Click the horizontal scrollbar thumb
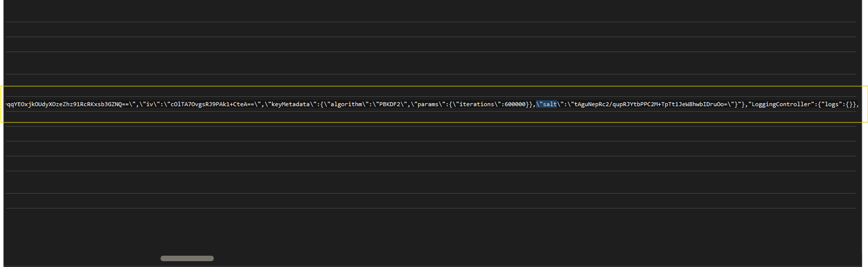 187,258
